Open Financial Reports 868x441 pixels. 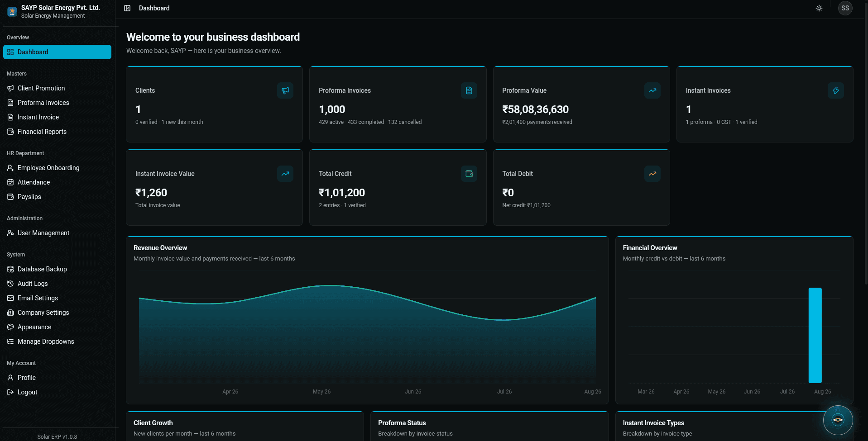(x=57, y=132)
